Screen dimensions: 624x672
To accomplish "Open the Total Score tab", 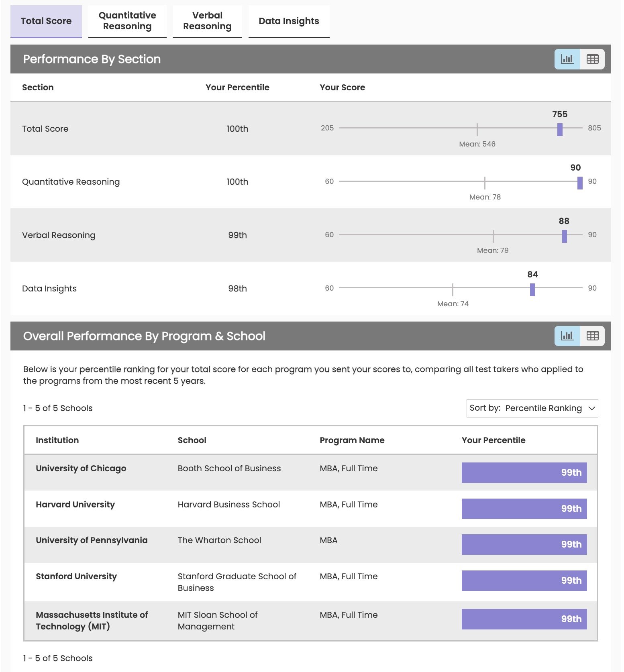I will click(46, 21).
